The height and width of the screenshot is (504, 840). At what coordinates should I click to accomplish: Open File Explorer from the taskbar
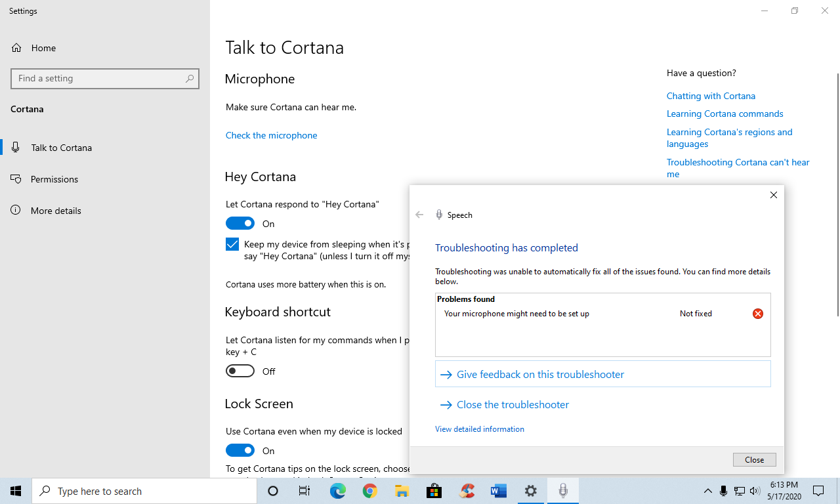pos(402,491)
